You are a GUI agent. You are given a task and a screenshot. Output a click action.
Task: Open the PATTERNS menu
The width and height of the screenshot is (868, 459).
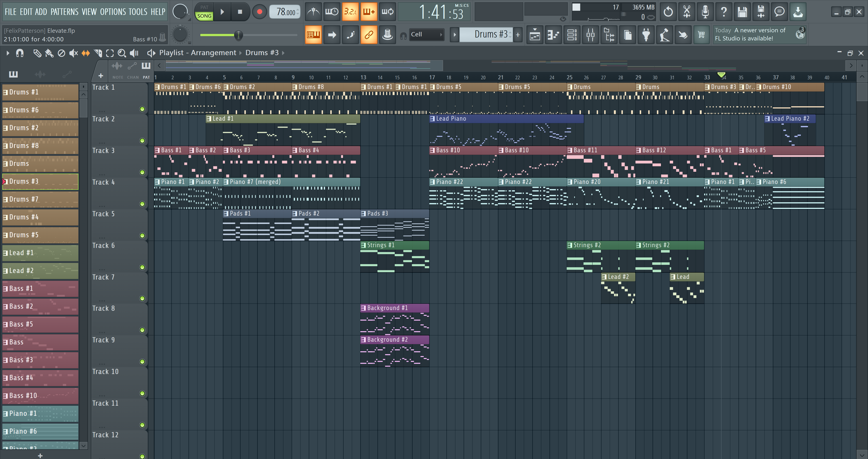pos(64,12)
